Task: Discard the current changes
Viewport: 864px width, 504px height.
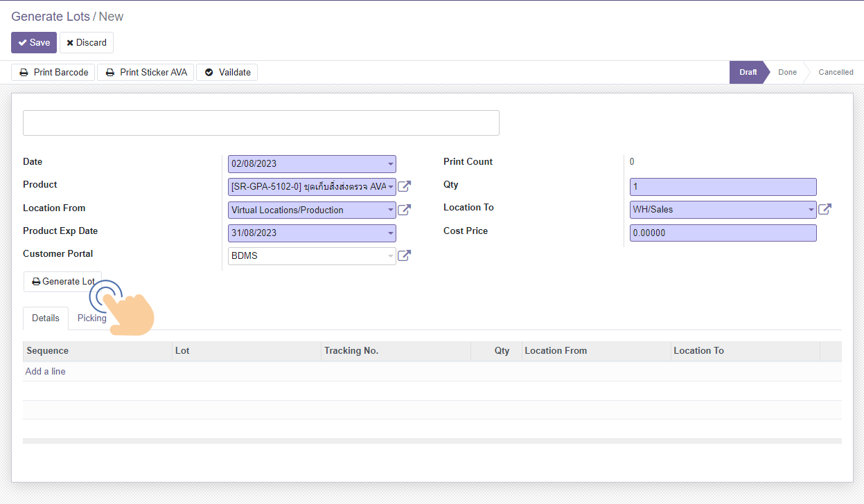Action: click(x=87, y=42)
